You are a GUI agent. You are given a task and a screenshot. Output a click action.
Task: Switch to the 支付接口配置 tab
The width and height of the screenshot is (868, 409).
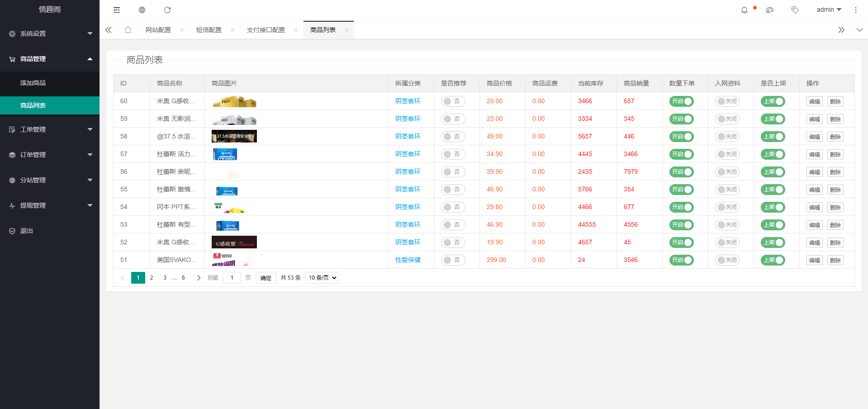266,30
